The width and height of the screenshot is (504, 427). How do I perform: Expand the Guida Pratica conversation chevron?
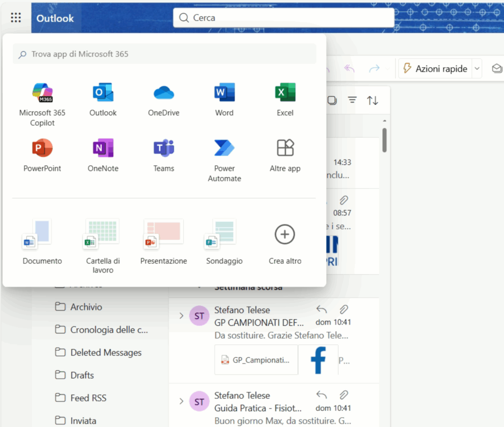[x=181, y=401]
